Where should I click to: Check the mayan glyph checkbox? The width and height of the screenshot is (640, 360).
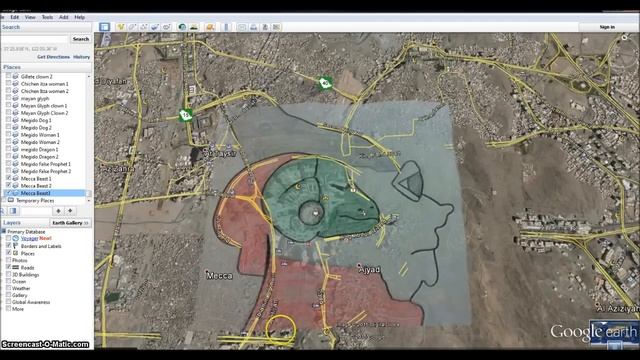(x=8, y=98)
